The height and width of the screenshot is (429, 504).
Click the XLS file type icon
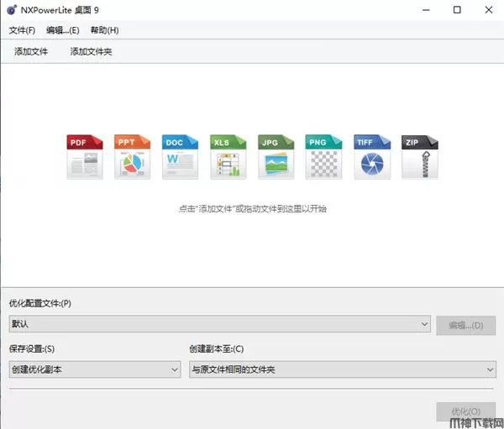coord(228,156)
